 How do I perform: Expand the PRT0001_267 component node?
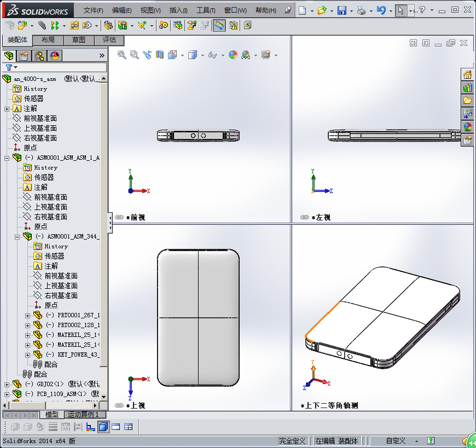point(27,316)
